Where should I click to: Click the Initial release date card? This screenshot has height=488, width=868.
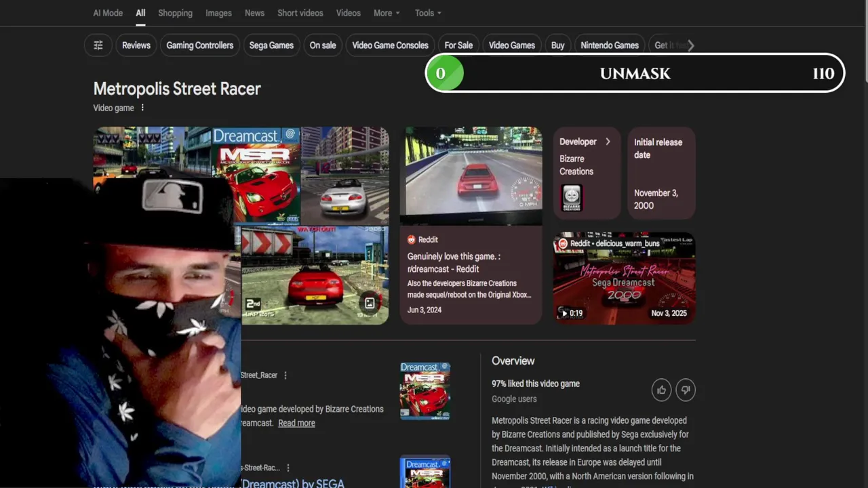pyautogui.click(x=661, y=173)
